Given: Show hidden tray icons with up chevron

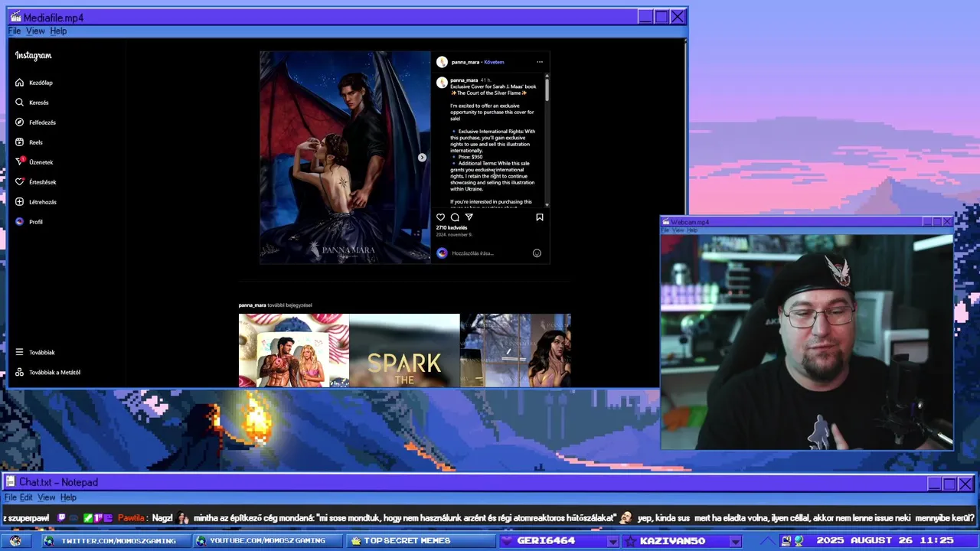Looking at the screenshot, I should pyautogui.click(x=767, y=541).
